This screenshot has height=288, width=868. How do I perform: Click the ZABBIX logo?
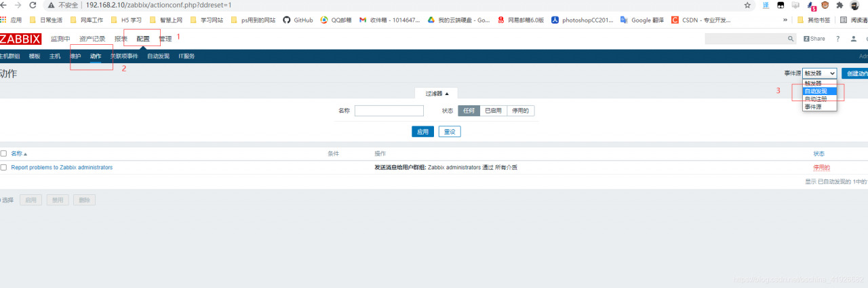pos(20,39)
